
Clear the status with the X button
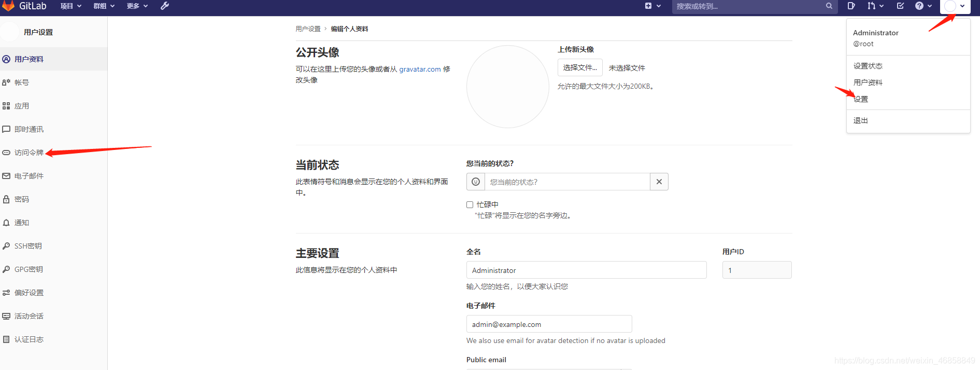659,182
